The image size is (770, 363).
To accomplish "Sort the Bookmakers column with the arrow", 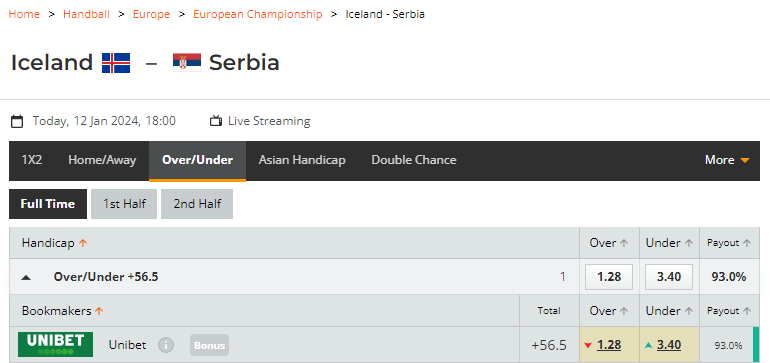I will 99,311.
